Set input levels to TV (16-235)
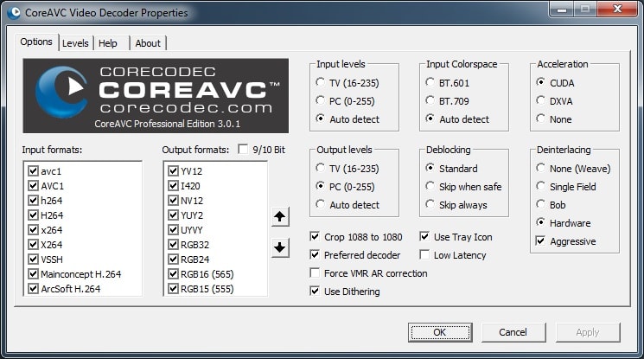Screen dimensions: 644x359 click(x=322, y=83)
